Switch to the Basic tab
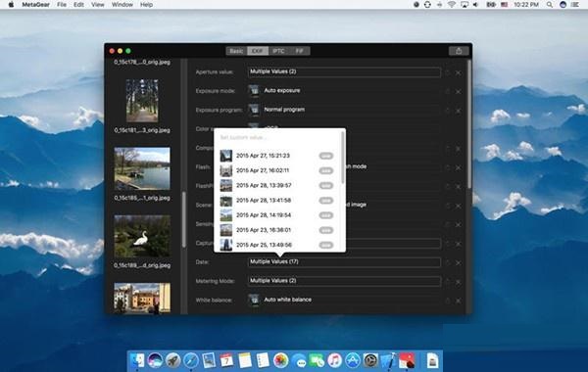The image size is (588, 372). coord(236,51)
